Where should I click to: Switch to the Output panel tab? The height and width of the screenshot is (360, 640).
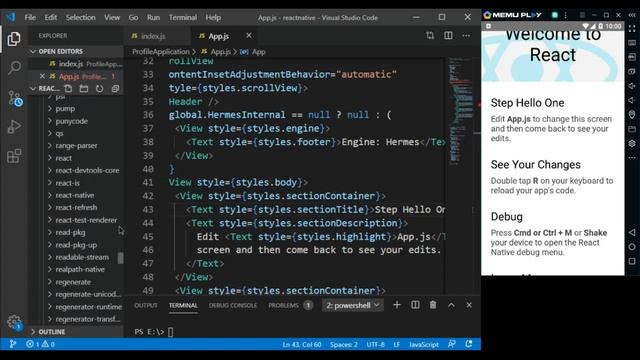coord(146,305)
